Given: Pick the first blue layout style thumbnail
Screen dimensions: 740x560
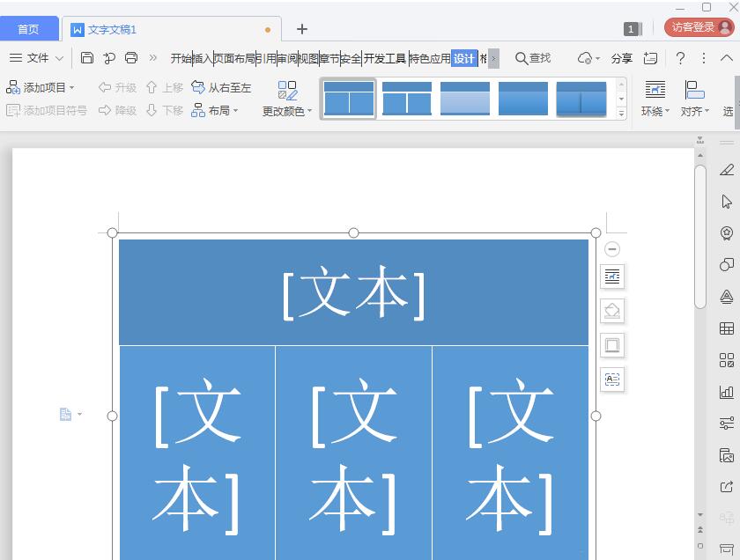Looking at the screenshot, I should (x=349, y=97).
